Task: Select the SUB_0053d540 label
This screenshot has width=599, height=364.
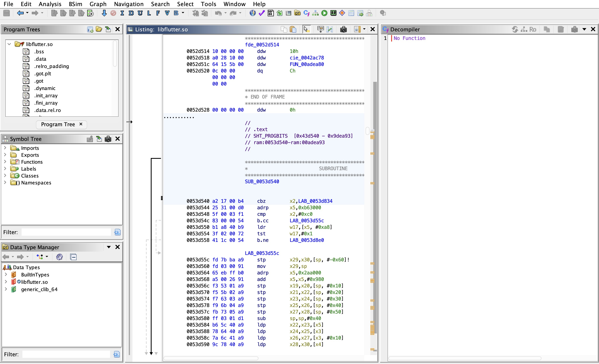Action: [x=262, y=182]
